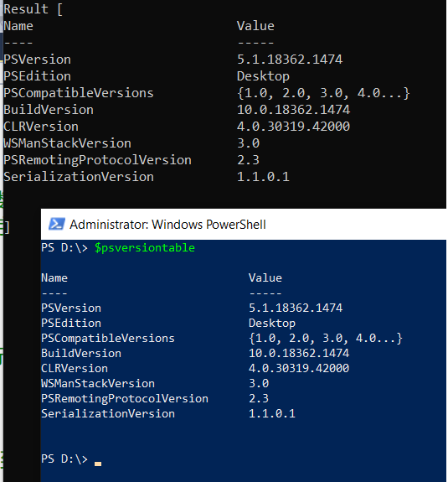Click Value header in blue PowerShell window
The height and width of the screenshot is (482, 448).
(265, 278)
